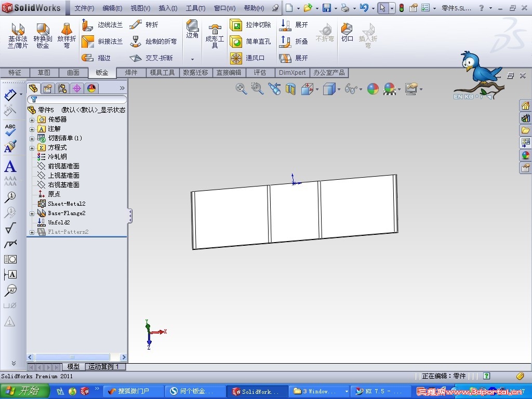Select the 前视基准面 plane in tree

(x=64, y=166)
